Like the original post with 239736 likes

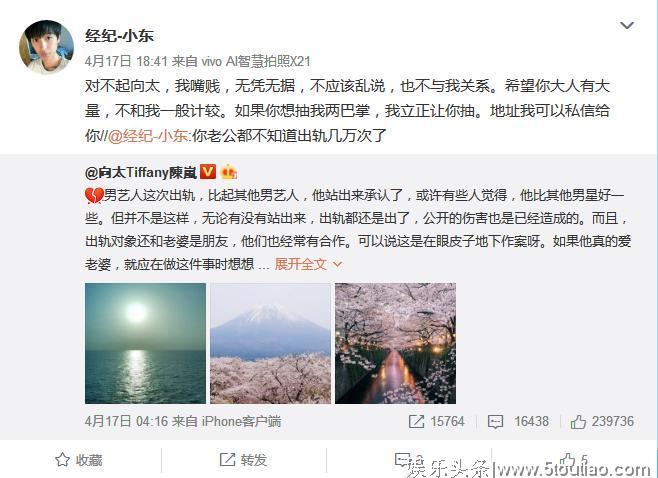tap(602, 421)
